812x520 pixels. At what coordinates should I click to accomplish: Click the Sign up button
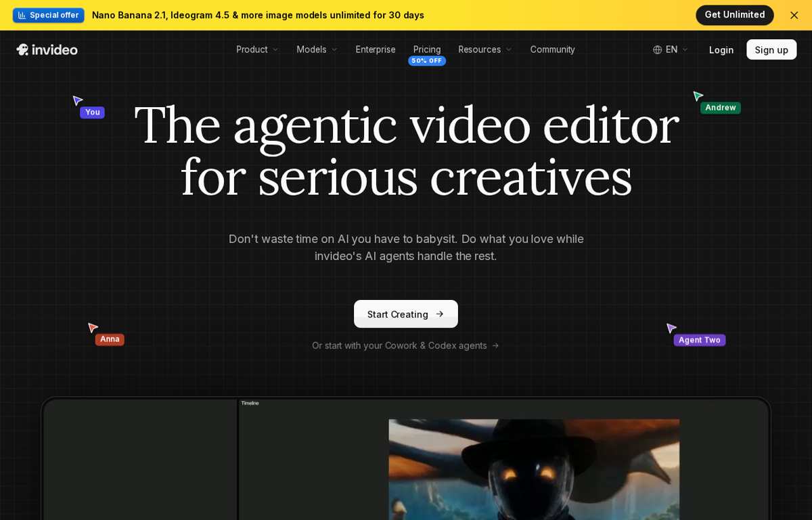click(x=771, y=49)
